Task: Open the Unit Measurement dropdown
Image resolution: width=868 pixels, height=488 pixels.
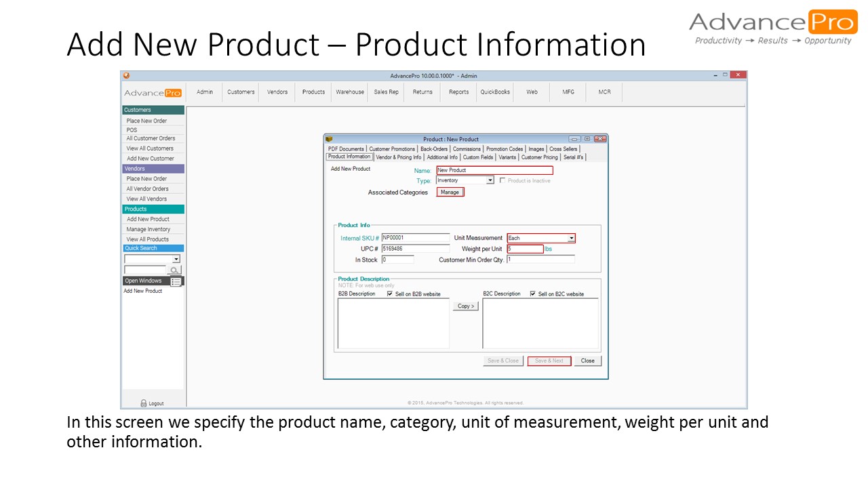Action: pyautogui.click(x=572, y=238)
